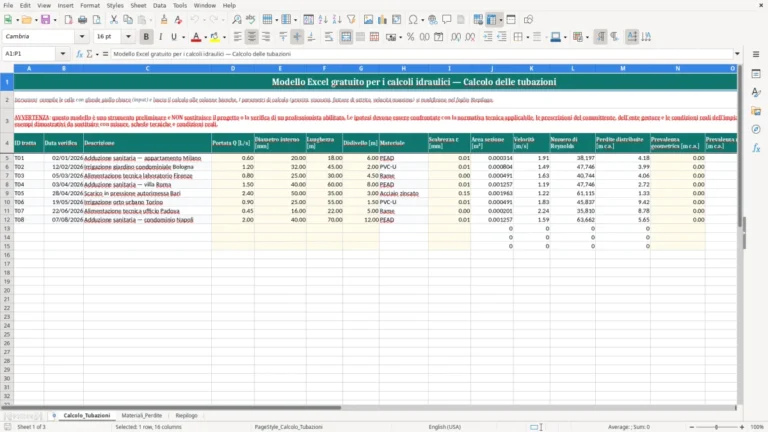Toggle Center Horizontally alignment

252,37
